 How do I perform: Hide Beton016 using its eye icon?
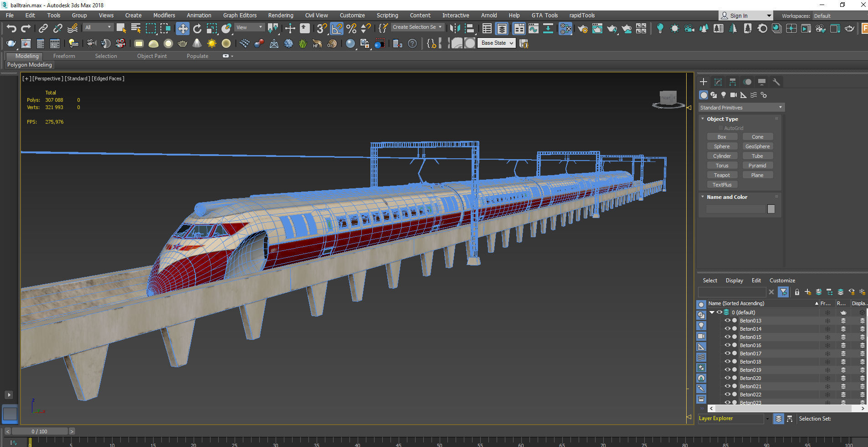[x=728, y=345]
